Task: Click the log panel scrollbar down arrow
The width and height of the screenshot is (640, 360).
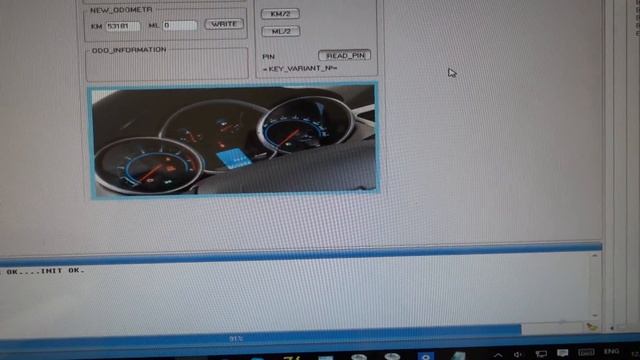Action: (x=595, y=316)
